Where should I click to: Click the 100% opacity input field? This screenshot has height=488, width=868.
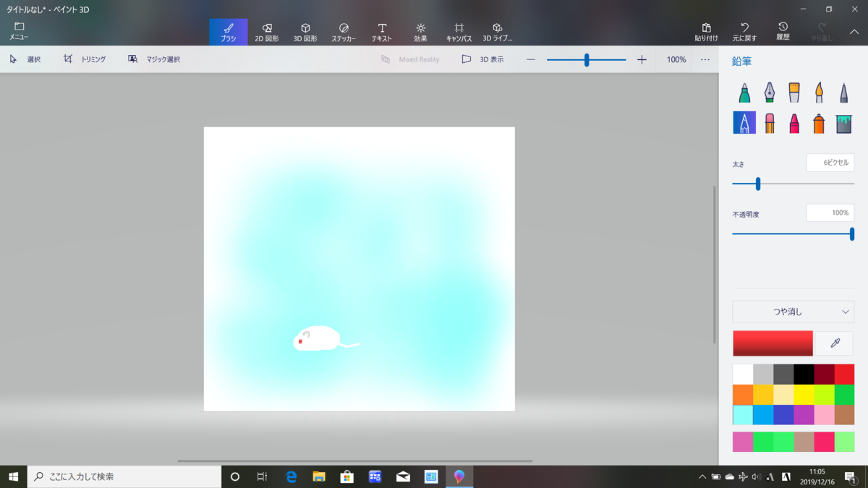coord(830,213)
